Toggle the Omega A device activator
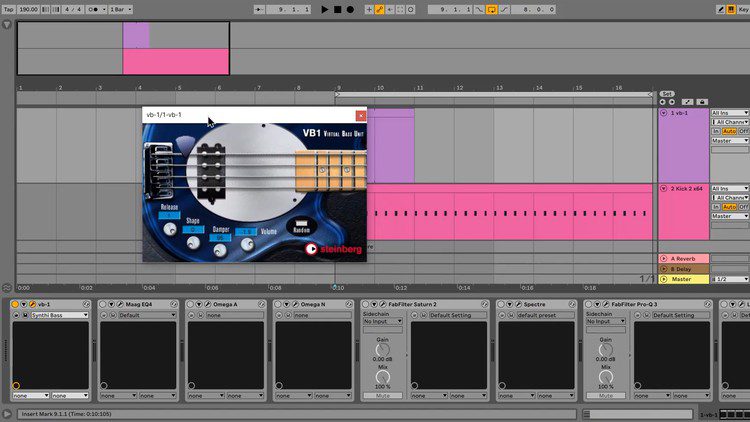The image size is (750, 422). [190, 304]
